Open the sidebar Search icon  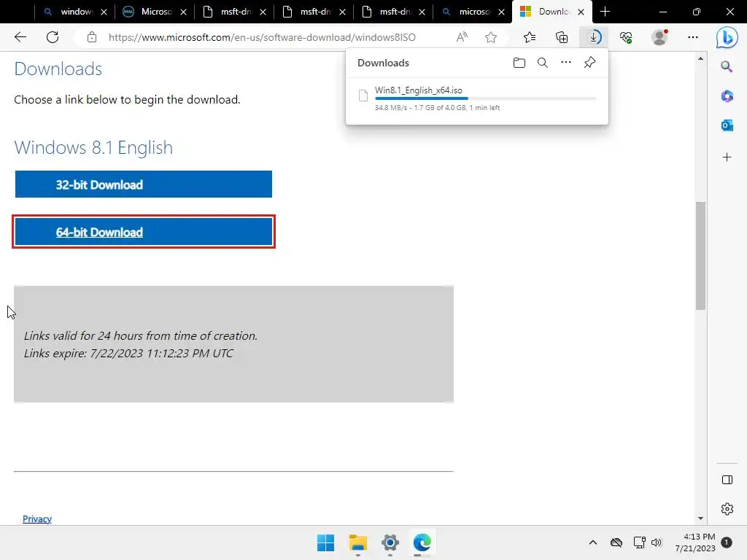[x=727, y=66]
